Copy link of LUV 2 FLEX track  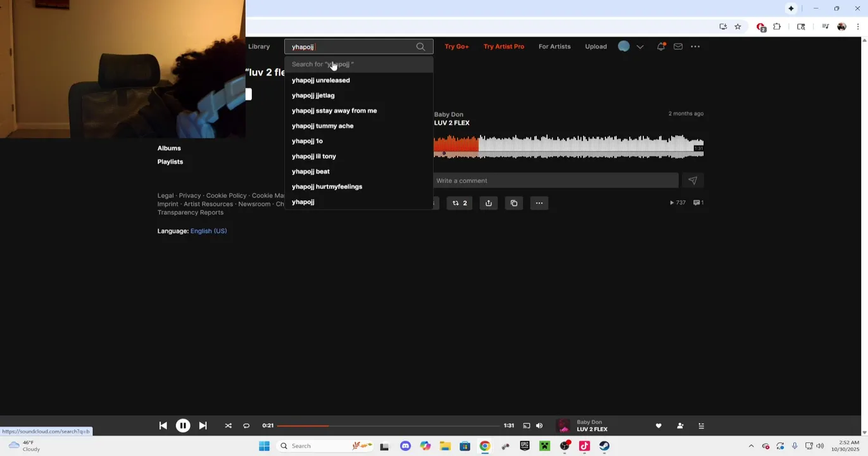514,203
